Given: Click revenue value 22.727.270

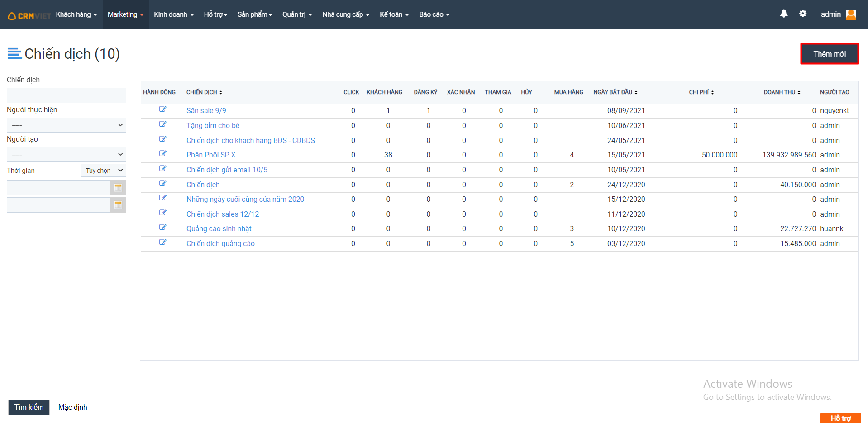Looking at the screenshot, I should 798,228.
